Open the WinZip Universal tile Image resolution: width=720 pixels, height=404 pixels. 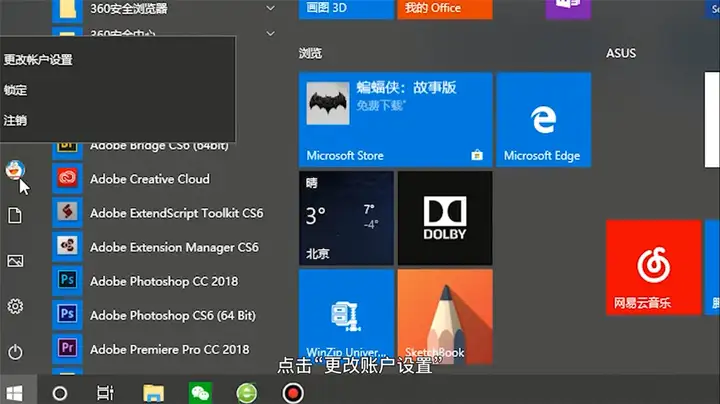(x=346, y=317)
